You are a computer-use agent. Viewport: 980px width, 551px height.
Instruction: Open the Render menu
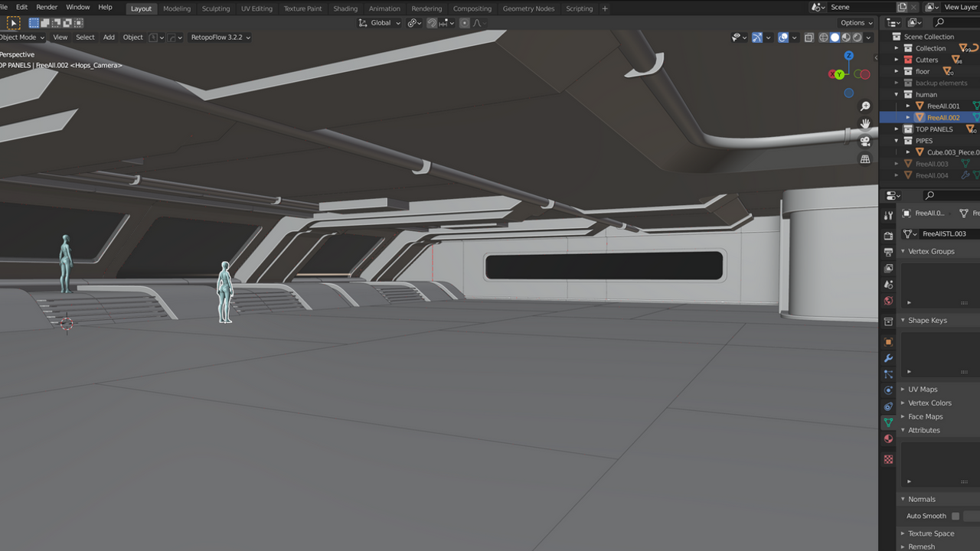(47, 7)
